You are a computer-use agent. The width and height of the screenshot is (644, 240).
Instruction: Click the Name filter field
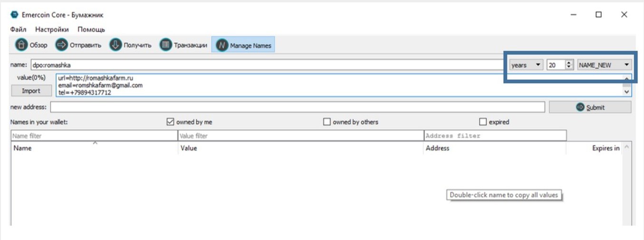(94, 136)
